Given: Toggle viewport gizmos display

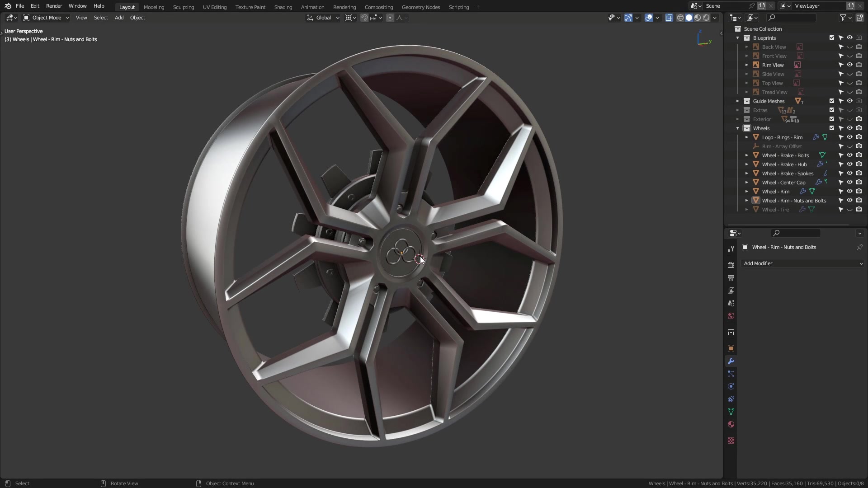Looking at the screenshot, I should click(x=628, y=18).
